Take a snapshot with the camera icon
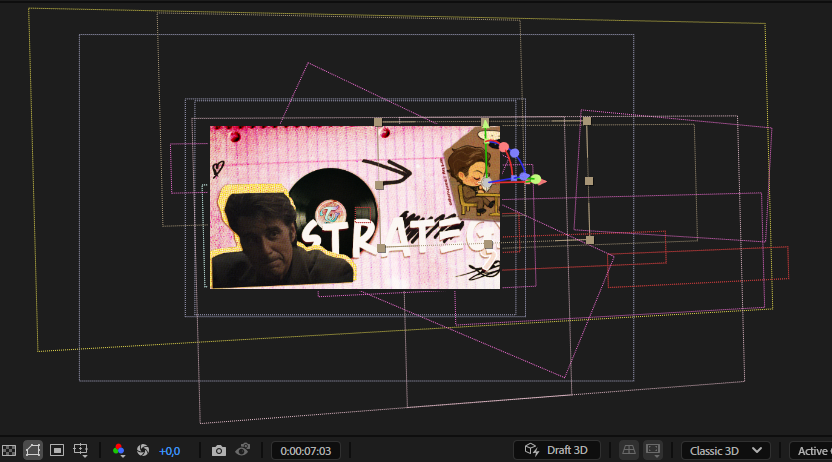Image resolution: width=832 pixels, height=462 pixels. pos(219,451)
